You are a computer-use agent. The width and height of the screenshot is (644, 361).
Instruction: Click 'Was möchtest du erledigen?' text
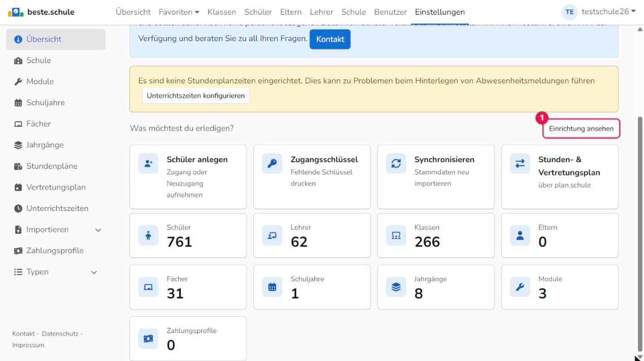point(182,128)
